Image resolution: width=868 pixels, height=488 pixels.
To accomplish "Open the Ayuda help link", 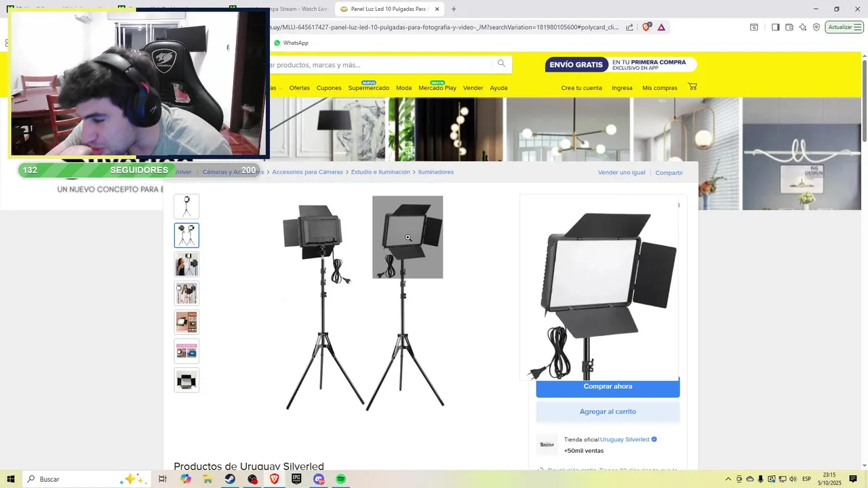I will click(498, 88).
